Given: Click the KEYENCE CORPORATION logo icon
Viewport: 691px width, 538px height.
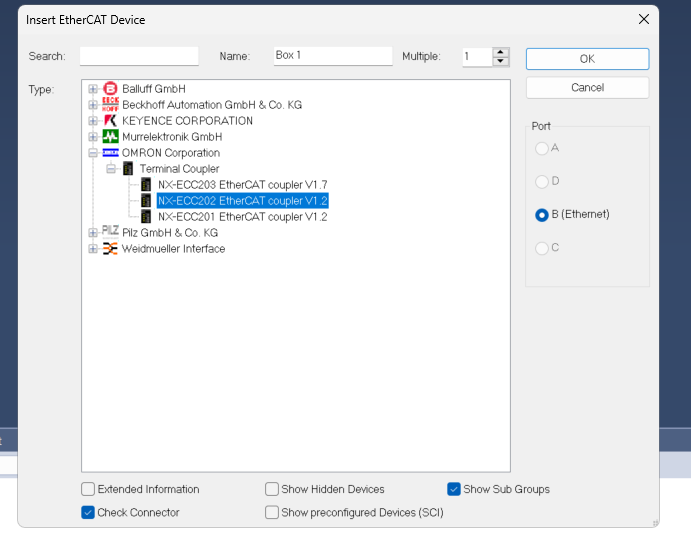Looking at the screenshot, I should click(x=110, y=121).
